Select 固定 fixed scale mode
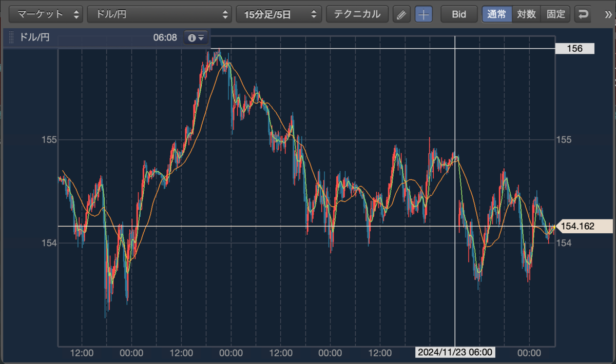The height and width of the screenshot is (364, 616). (x=556, y=14)
